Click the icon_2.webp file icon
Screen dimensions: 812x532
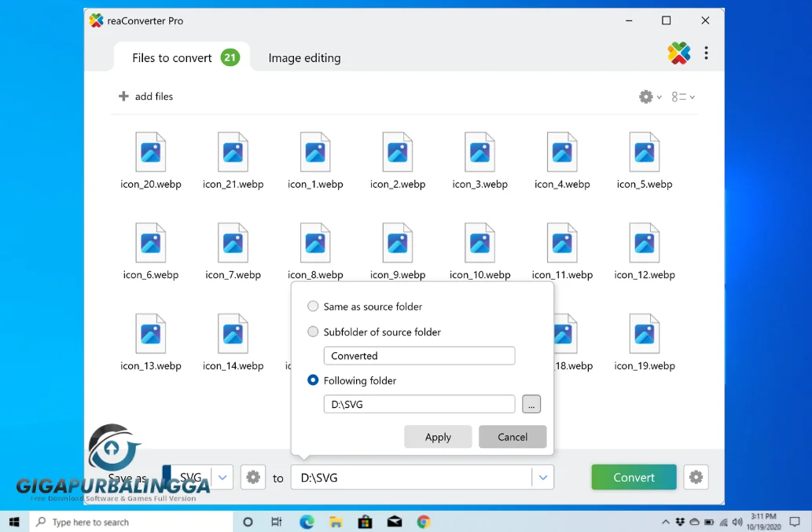click(x=398, y=152)
